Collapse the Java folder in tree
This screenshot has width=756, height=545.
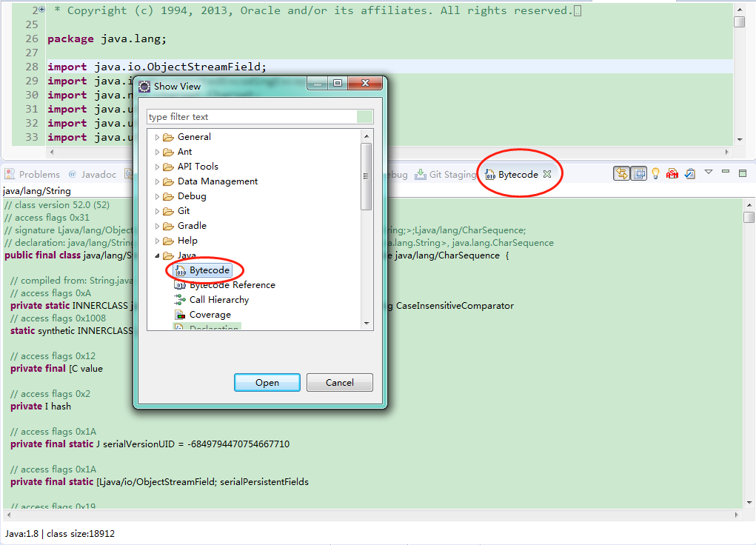point(157,255)
